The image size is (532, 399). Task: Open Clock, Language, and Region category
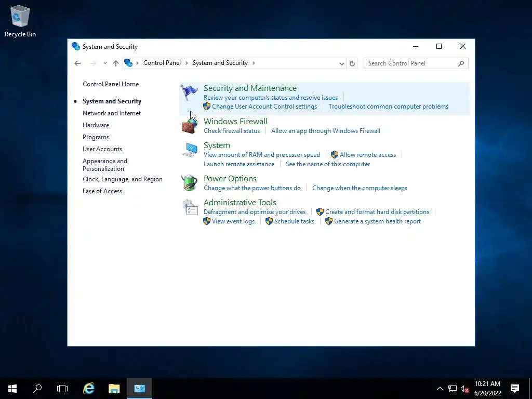123,179
